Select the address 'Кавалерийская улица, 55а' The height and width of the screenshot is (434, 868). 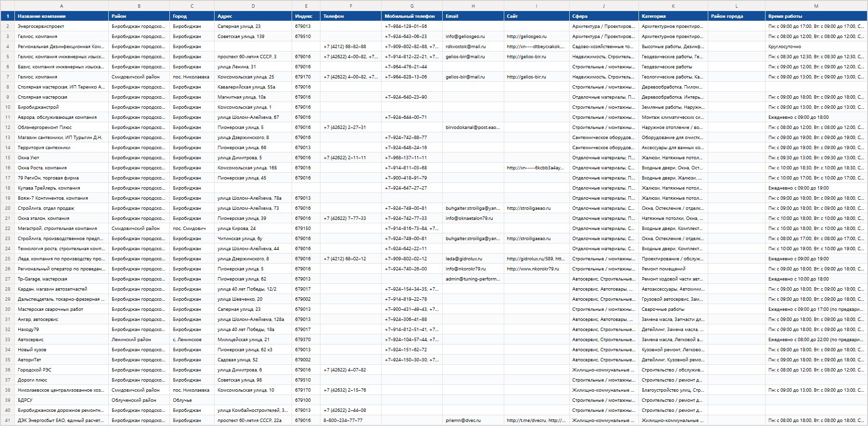tap(253, 87)
